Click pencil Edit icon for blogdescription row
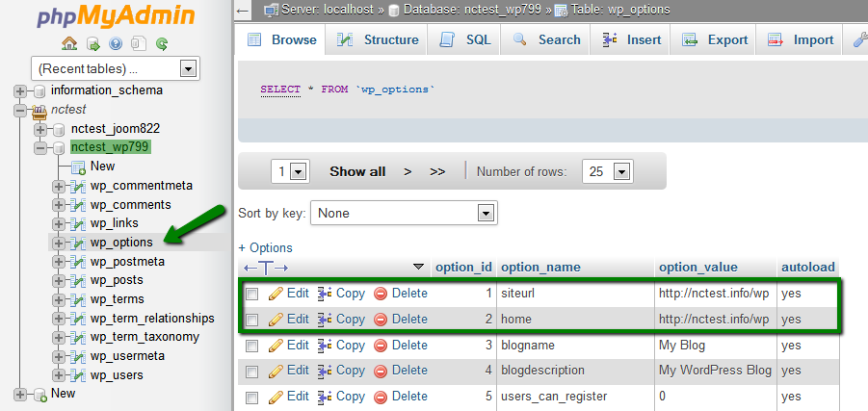868x411 pixels. coord(276,371)
